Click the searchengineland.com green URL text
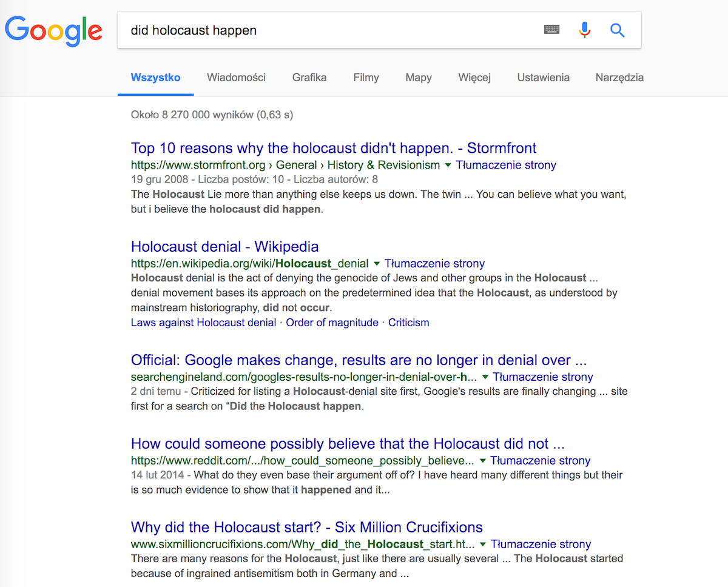 pyautogui.click(x=304, y=377)
